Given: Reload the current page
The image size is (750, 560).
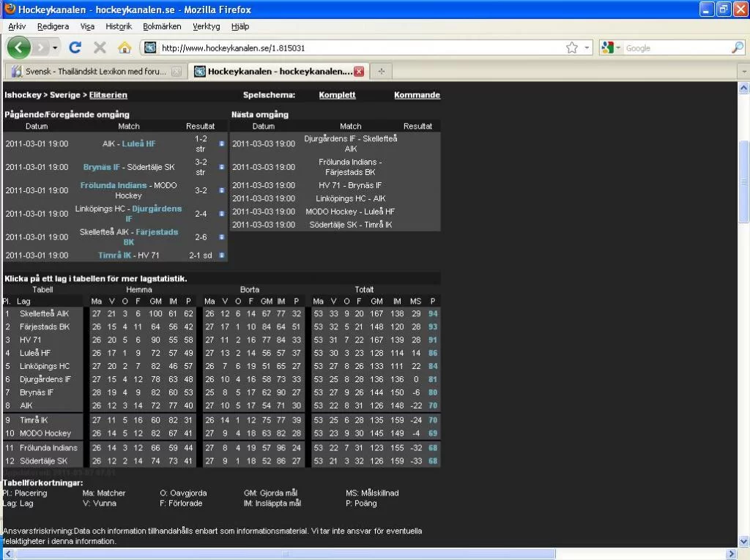Looking at the screenshot, I should 75,47.
